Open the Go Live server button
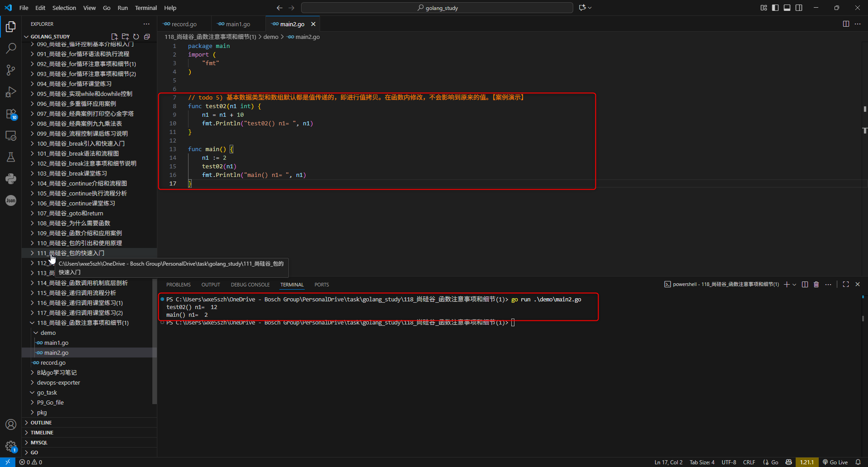868x467 pixels. point(835,462)
